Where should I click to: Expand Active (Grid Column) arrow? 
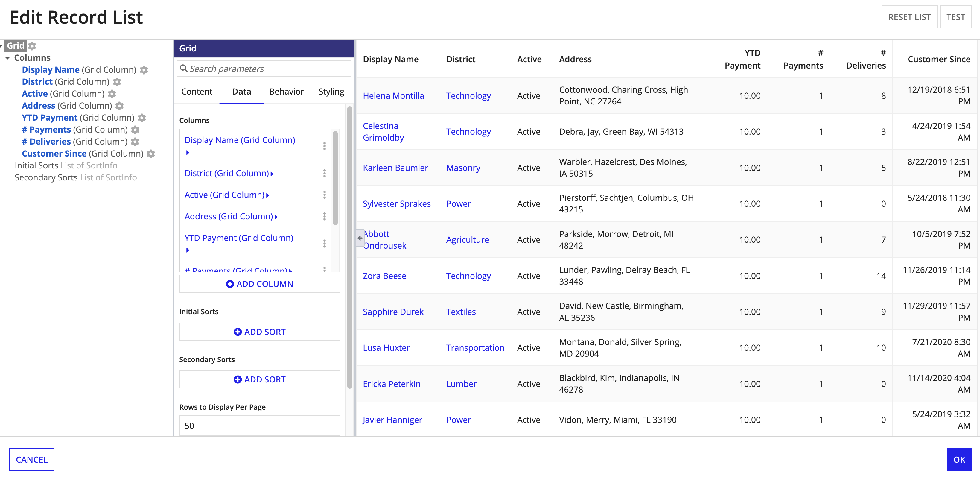pos(267,195)
